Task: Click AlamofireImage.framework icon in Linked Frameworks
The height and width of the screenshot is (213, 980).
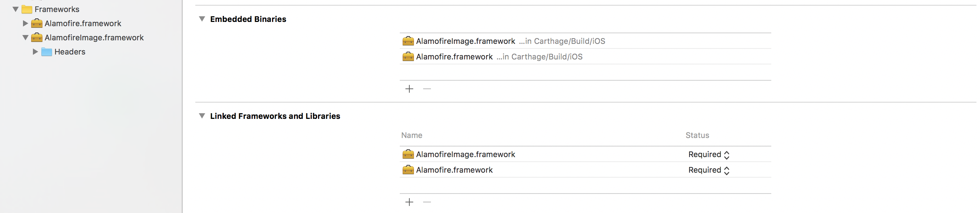Action: pos(408,154)
